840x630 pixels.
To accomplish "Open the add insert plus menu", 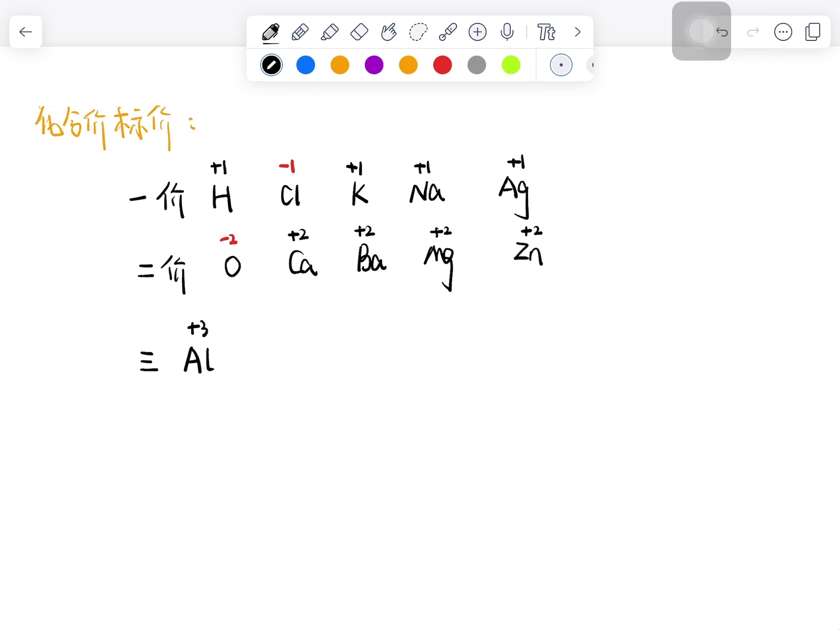I will (x=477, y=32).
